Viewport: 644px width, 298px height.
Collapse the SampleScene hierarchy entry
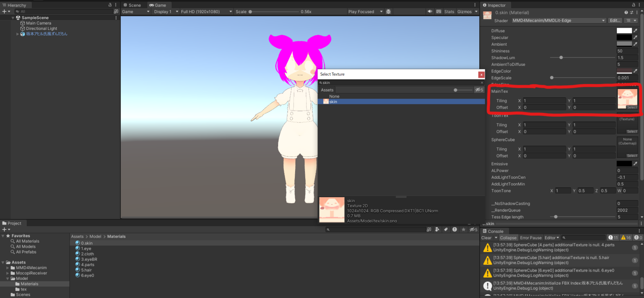point(13,17)
